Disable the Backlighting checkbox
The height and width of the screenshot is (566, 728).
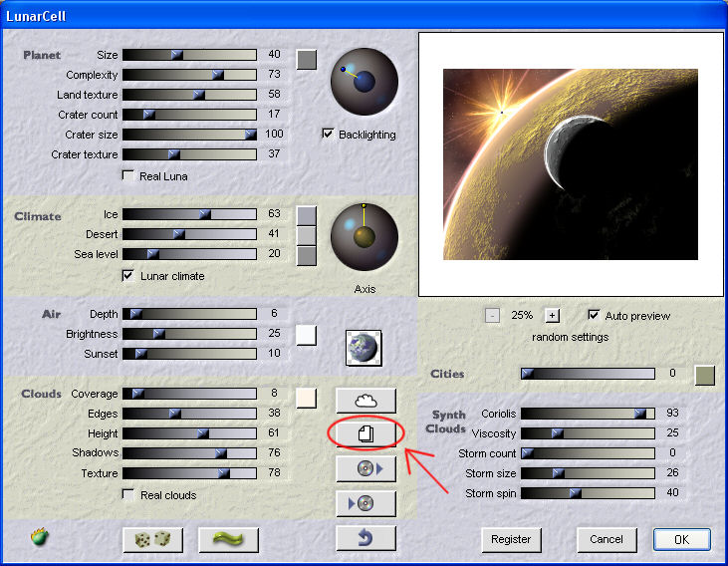click(328, 135)
